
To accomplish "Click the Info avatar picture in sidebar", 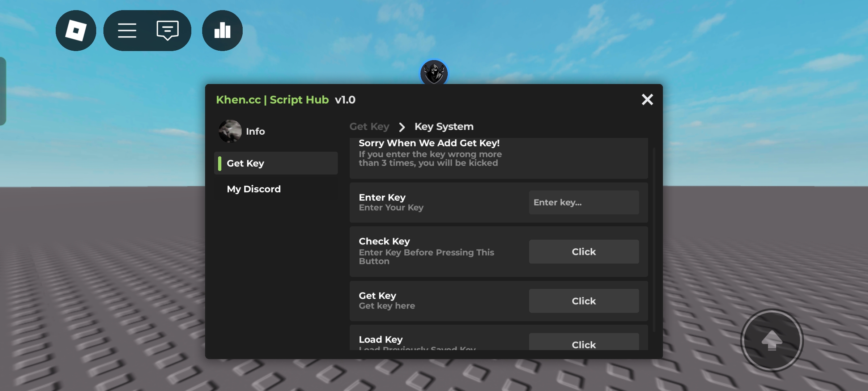I will [x=230, y=131].
